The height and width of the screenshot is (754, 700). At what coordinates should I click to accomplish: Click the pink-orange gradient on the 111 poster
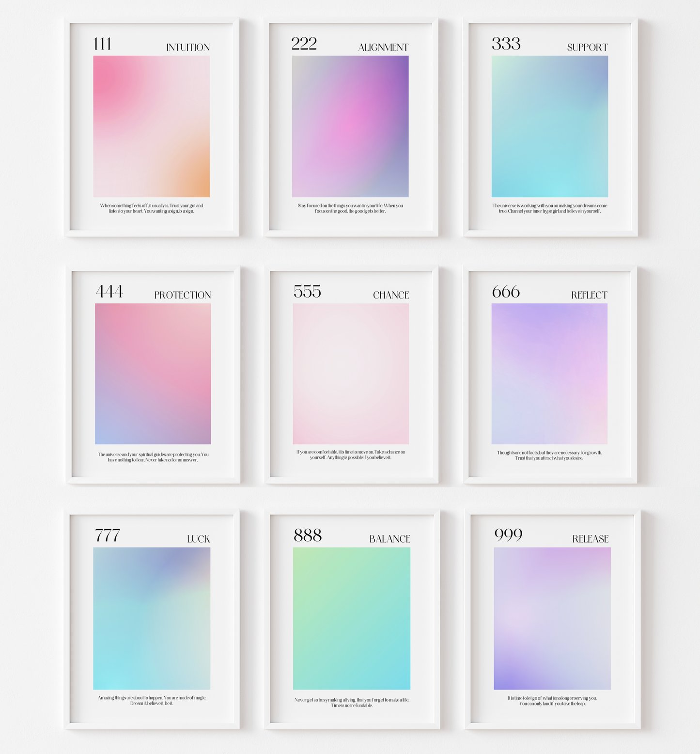[151, 126]
